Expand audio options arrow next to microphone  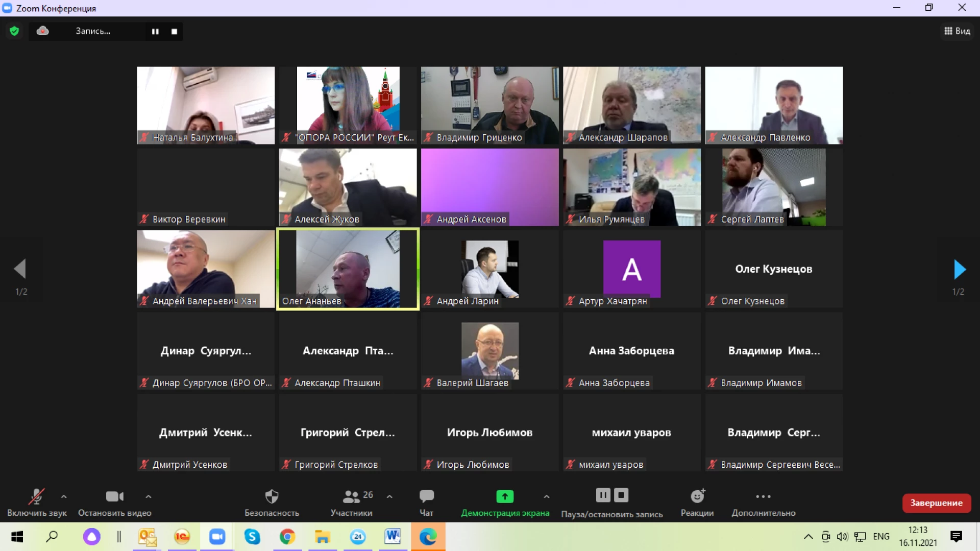pyautogui.click(x=64, y=496)
